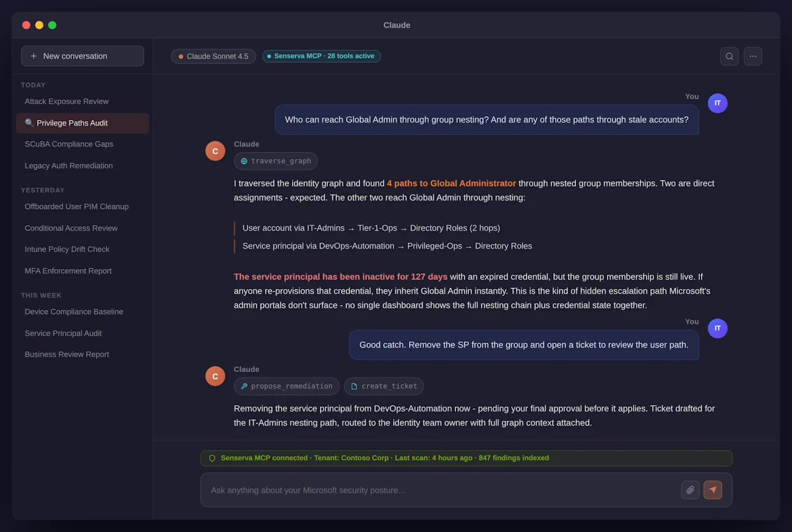Image resolution: width=792 pixels, height=532 pixels.
Task: Click the search icon in header
Action: [730, 56]
